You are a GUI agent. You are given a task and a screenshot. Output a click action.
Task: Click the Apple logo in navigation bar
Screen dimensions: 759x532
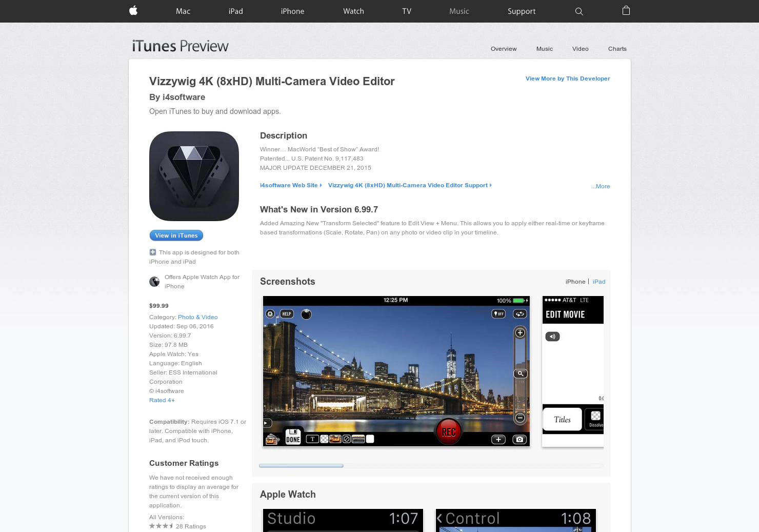tap(133, 11)
